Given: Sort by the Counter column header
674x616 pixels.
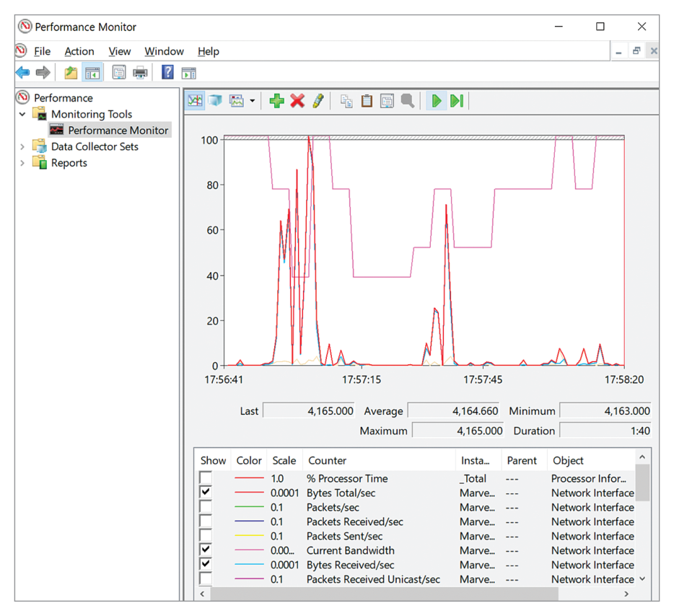Looking at the screenshot, I should pyautogui.click(x=379, y=460).
